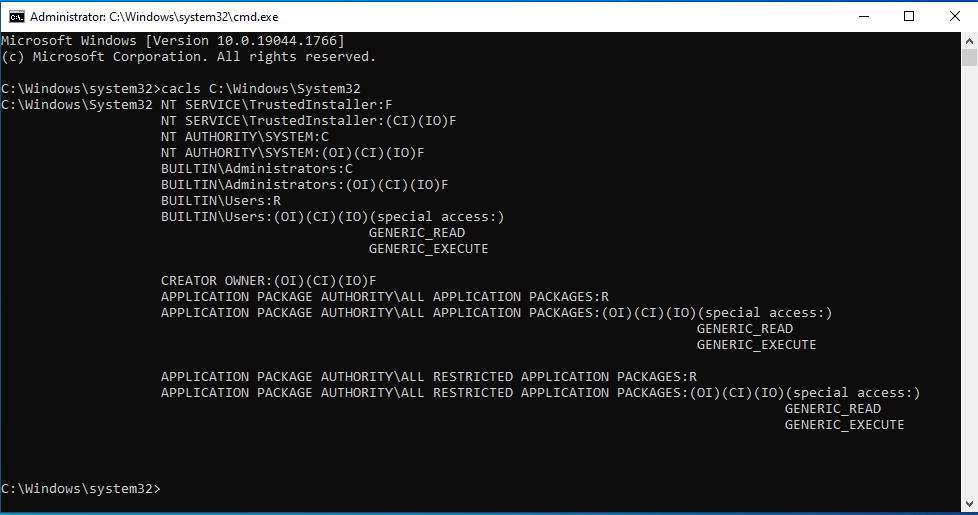Image resolution: width=978 pixels, height=515 pixels.
Task: Click the 'ALL APPLICATION PACKAGES:R' line
Action: [x=385, y=297]
